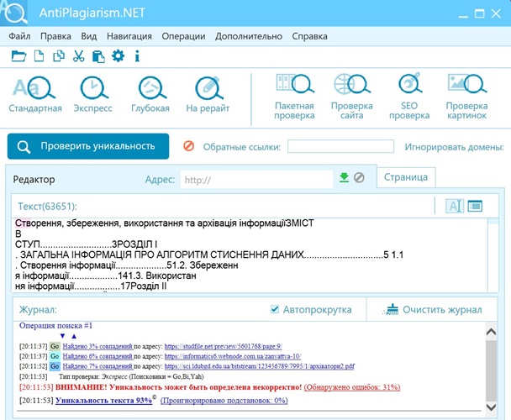Open the Дополнительно menu
The height and width of the screenshot is (420, 511).
[249, 36]
